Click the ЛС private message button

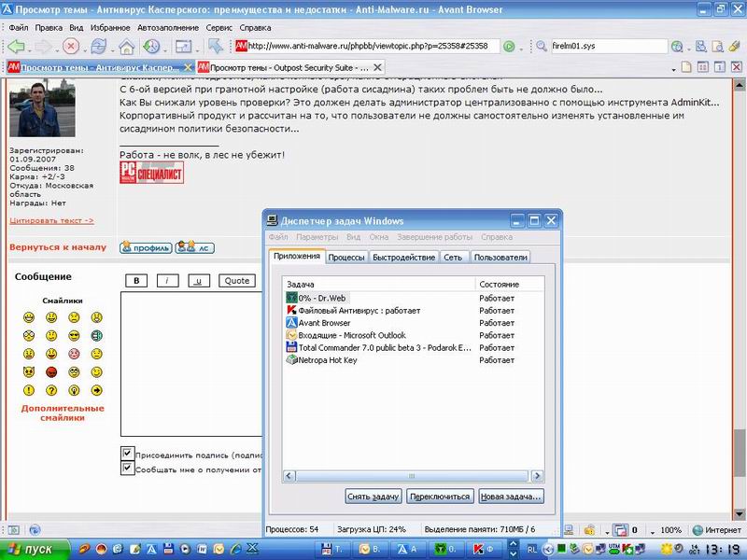pos(195,247)
